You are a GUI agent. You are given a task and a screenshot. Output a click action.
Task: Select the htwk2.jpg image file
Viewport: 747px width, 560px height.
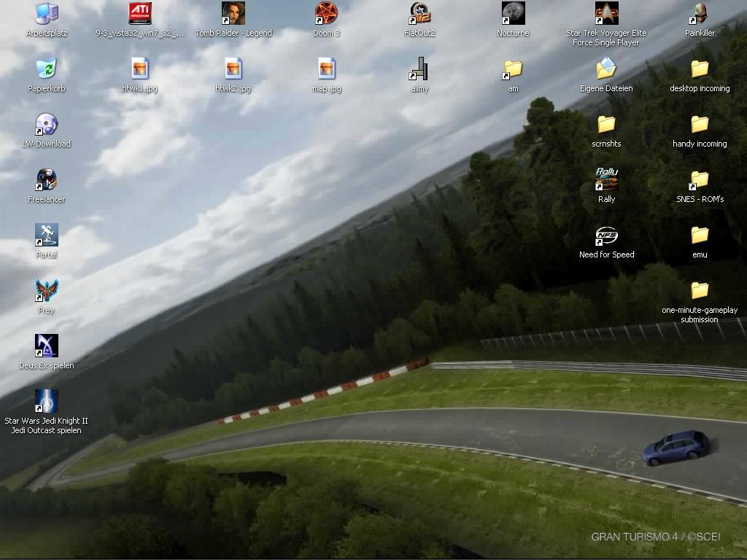(x=233, y=69)
